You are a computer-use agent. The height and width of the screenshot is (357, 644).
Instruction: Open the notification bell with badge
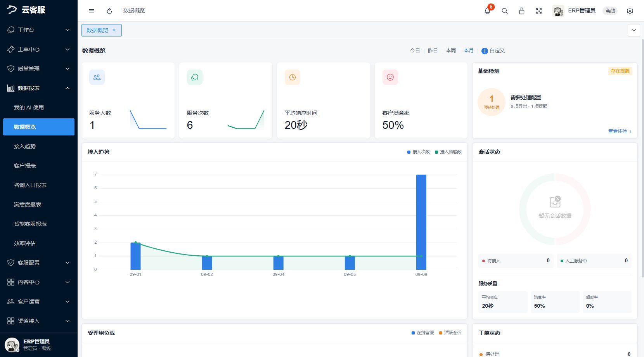coord(488,11)
